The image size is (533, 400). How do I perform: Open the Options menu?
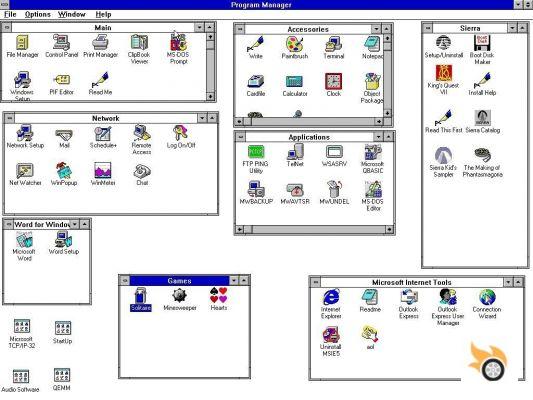38,14
